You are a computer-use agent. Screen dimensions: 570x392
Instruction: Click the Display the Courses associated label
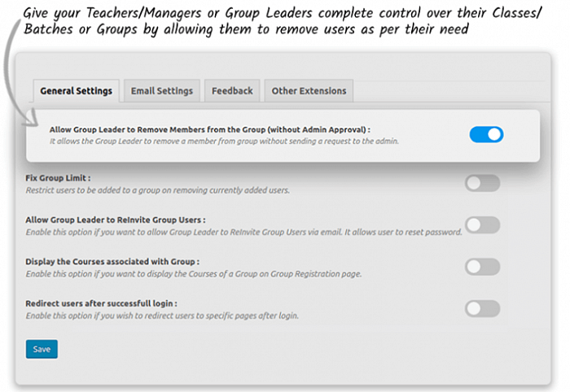112,262
